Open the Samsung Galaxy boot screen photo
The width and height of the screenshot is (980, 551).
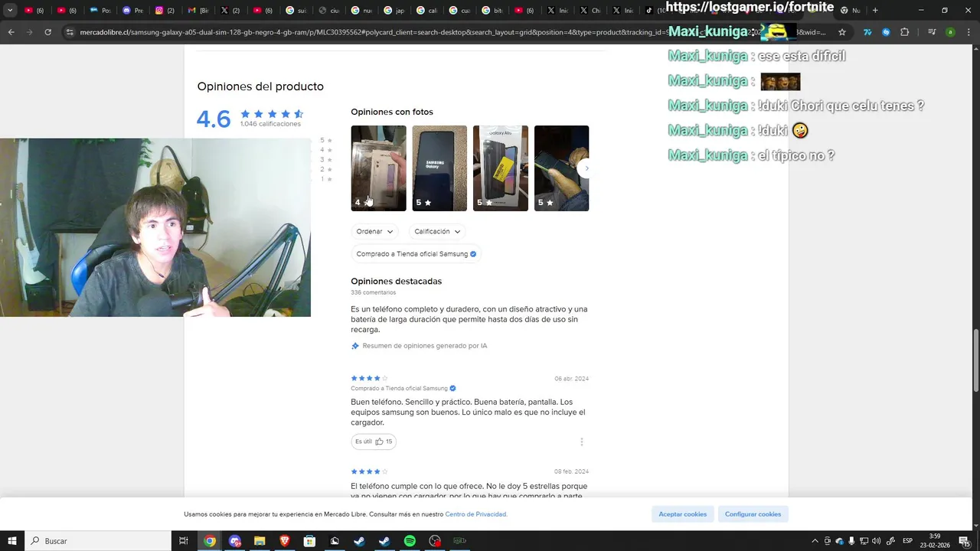pos(439,168)
